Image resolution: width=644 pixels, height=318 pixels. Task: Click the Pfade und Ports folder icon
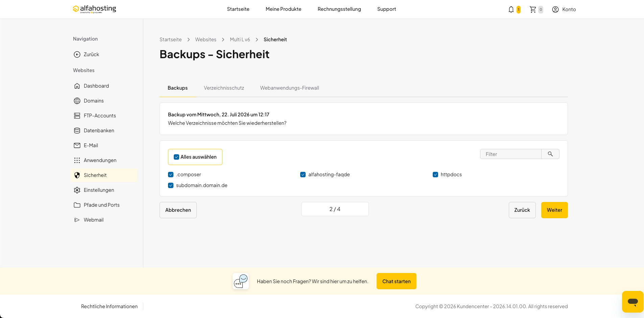point(77,205)
